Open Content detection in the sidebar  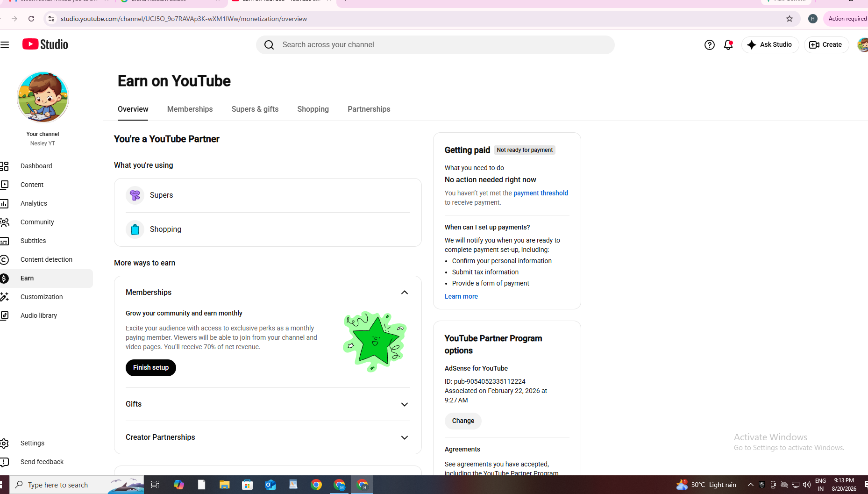46,259
